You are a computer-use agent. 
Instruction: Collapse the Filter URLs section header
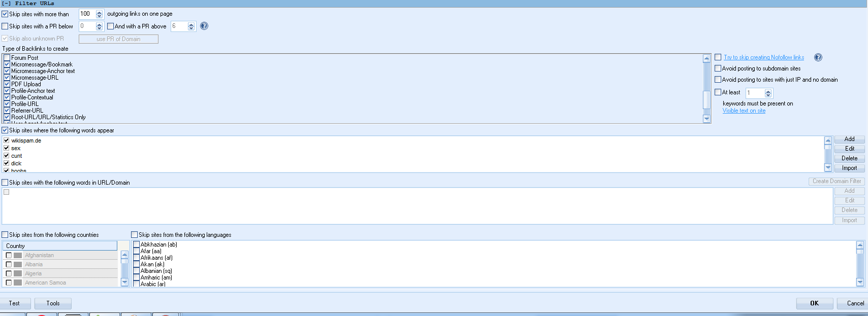6,3
